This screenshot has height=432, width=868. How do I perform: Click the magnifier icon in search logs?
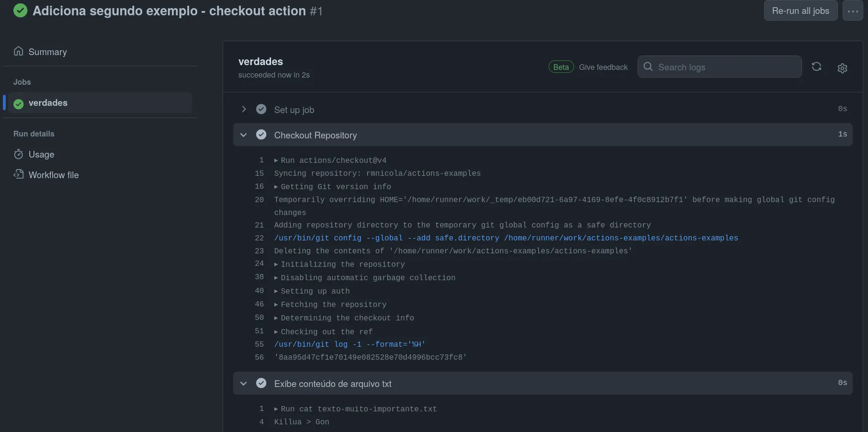click(x=648, y=67)
